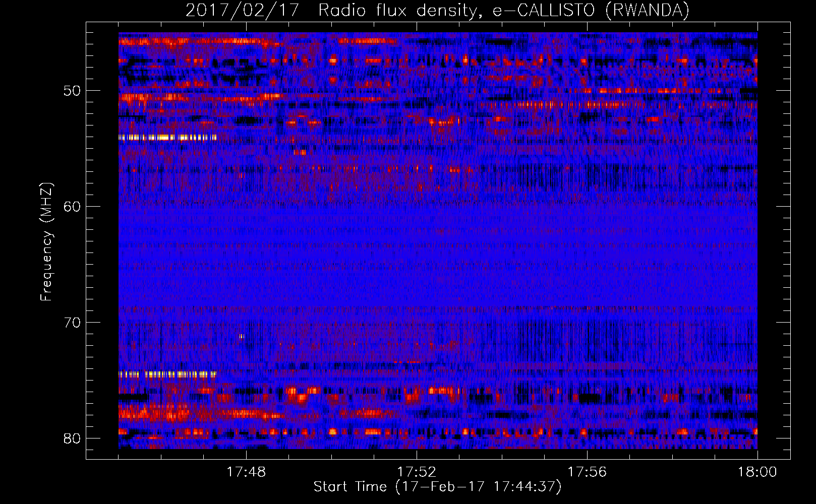
Task: Click the "50" frequency tick label
Action: (72, 91)
